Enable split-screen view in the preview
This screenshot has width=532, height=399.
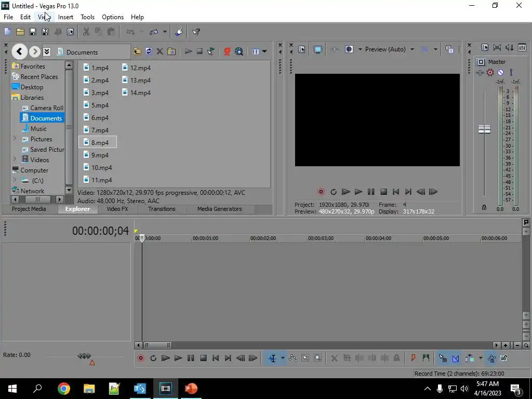[349, 49]
